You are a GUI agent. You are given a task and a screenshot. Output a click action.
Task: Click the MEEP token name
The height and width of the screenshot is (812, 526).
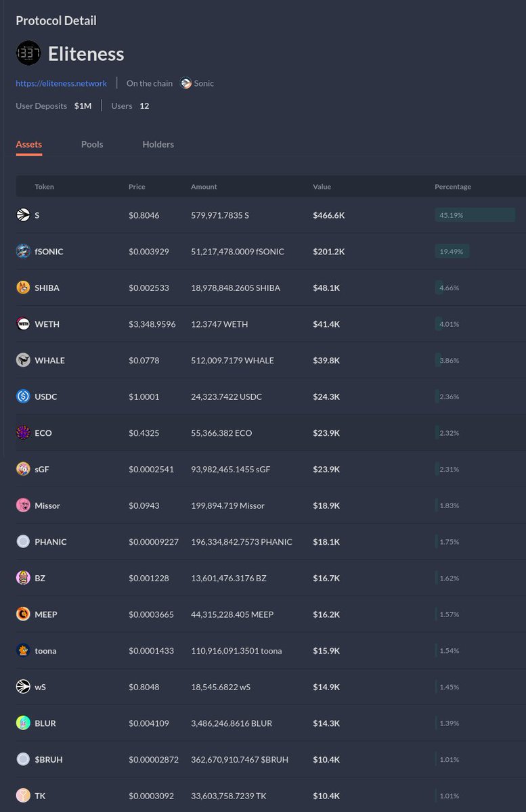tap(46, 614)
